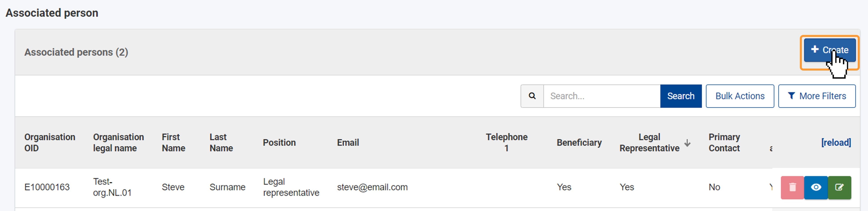Screen dimensions: 868x211
Task: Expand More Filters options
Action: pos(816,96)
